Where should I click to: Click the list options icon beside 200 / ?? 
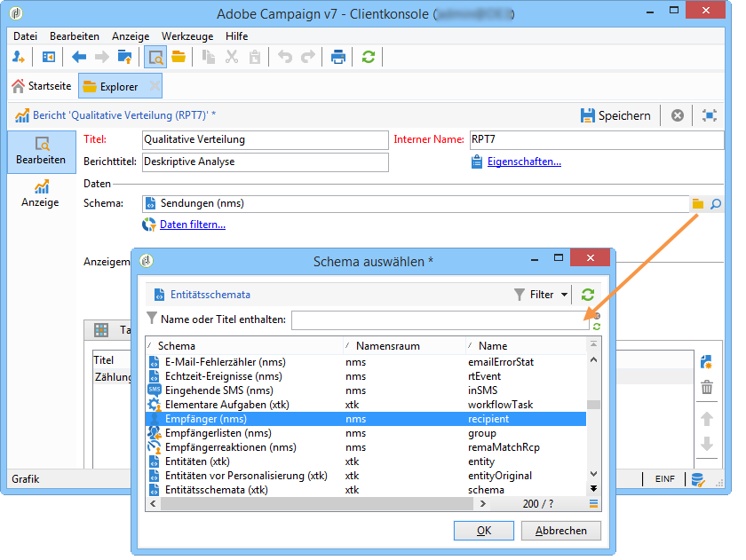593,504
